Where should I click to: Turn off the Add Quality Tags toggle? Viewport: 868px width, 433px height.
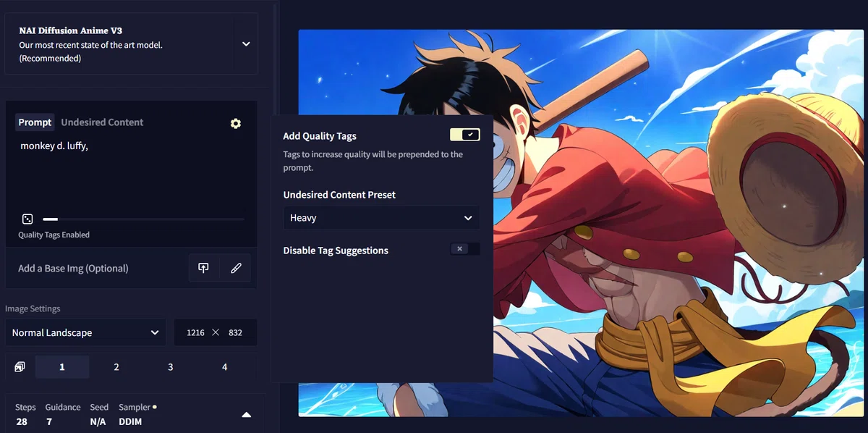coord(464,135)
